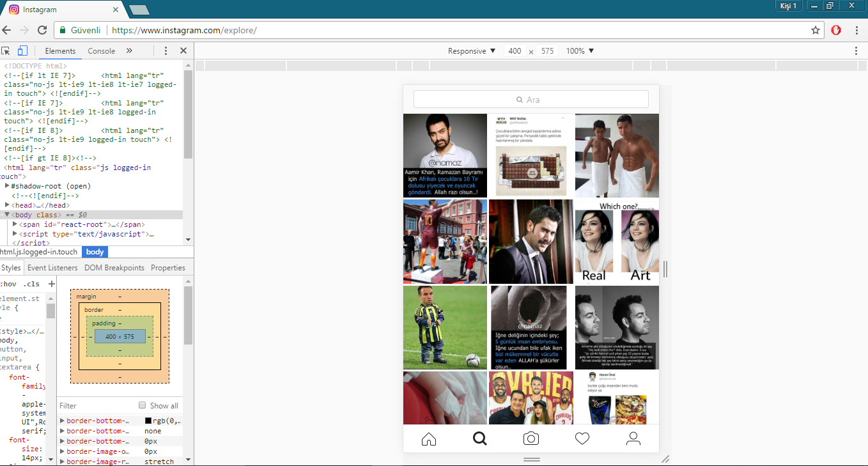868x466 pixels.
Task: Open the heart activity icon
Action: [582, 439]
